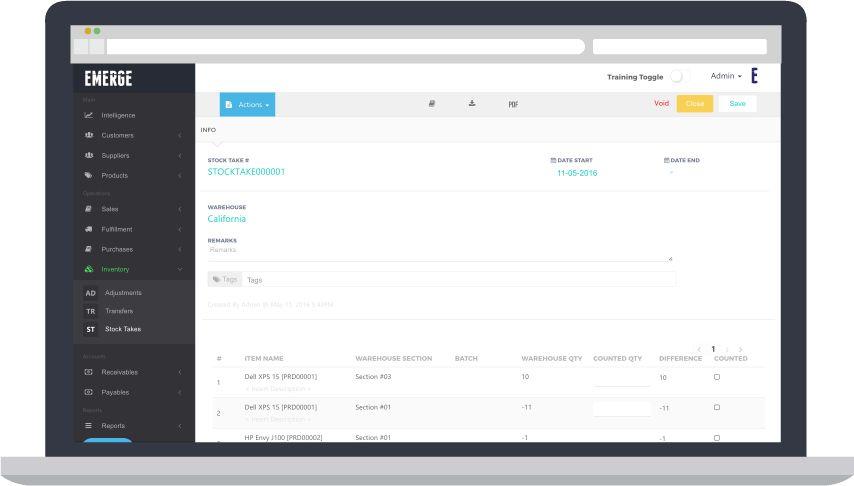Click STOCKTAKE000001 number
Viewport: 854px width, 486px height.
[246, 172]
